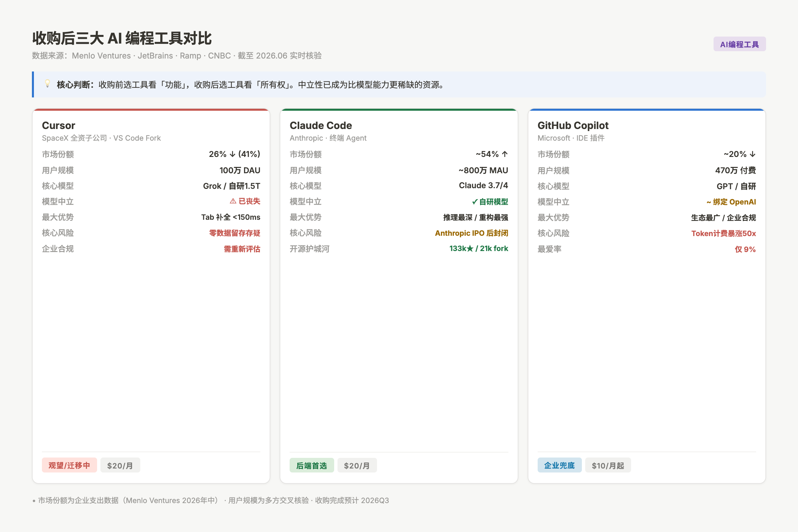Click the 需重新评估 compliance value
The width and height of the screenshot is (798, 532).
click(x=242, y=249)
